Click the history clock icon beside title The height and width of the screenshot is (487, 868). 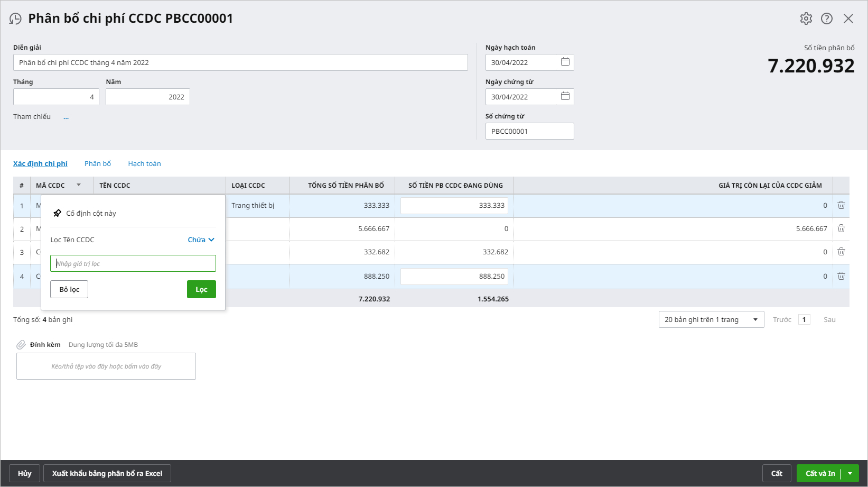pyautogui.click(x=15, y=19)
